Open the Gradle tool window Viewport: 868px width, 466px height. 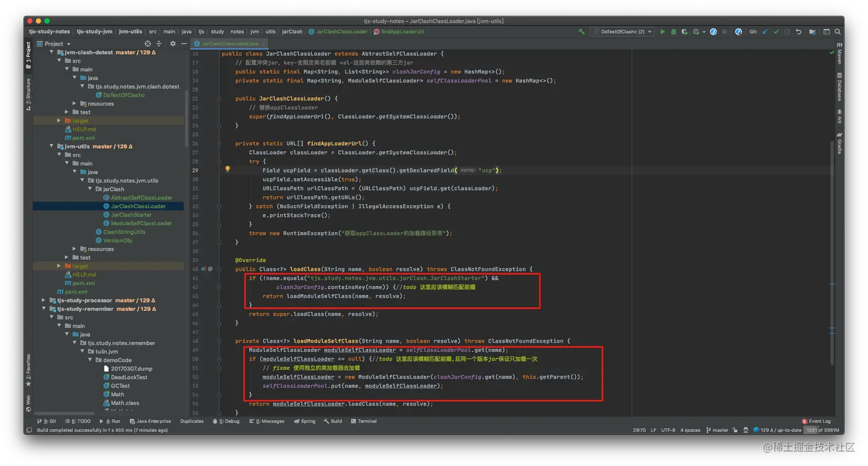coord(839,143)
